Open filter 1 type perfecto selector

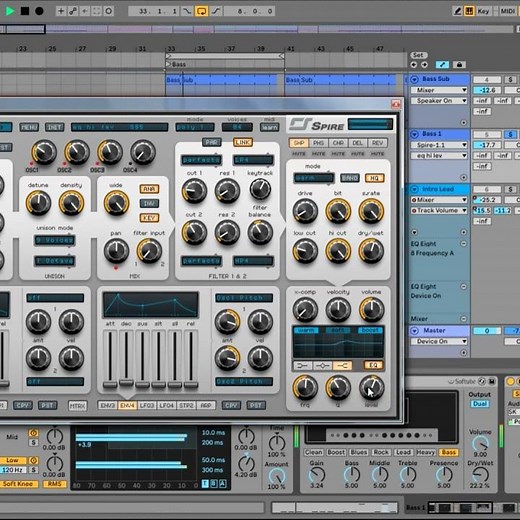[x=201, y=160]
